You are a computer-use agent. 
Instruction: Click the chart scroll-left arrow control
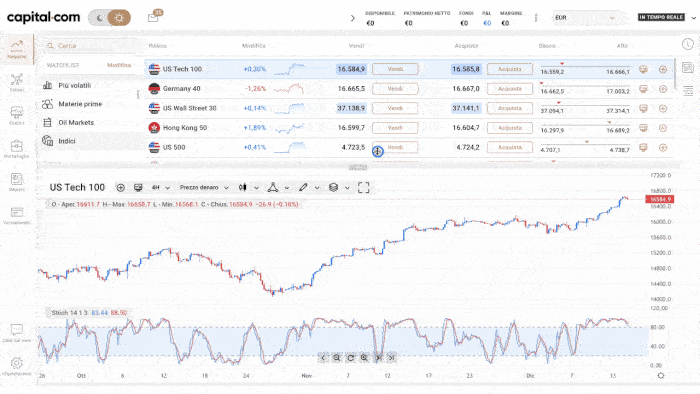[323, 358]
